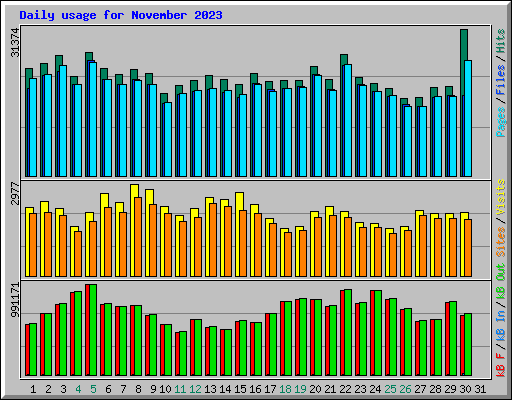
Task: Click the '991171' kB axis value
Action: pos(15,300)
